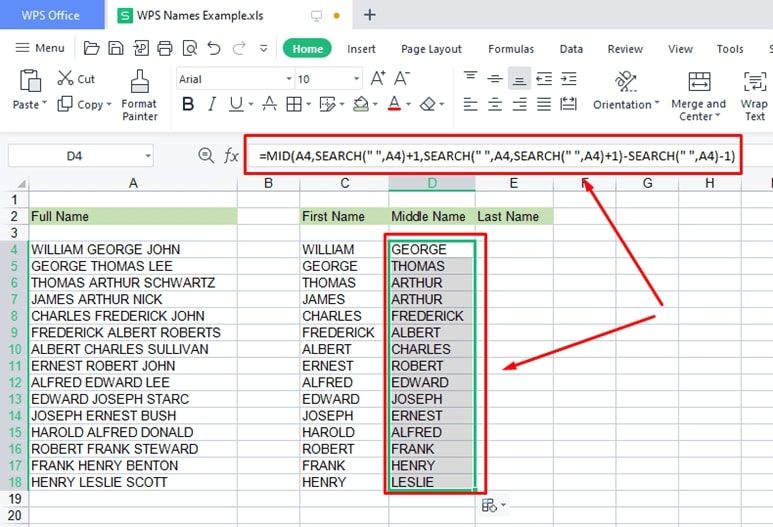Click the Merge and Center button
773x527 pixels.
(699, 96)
